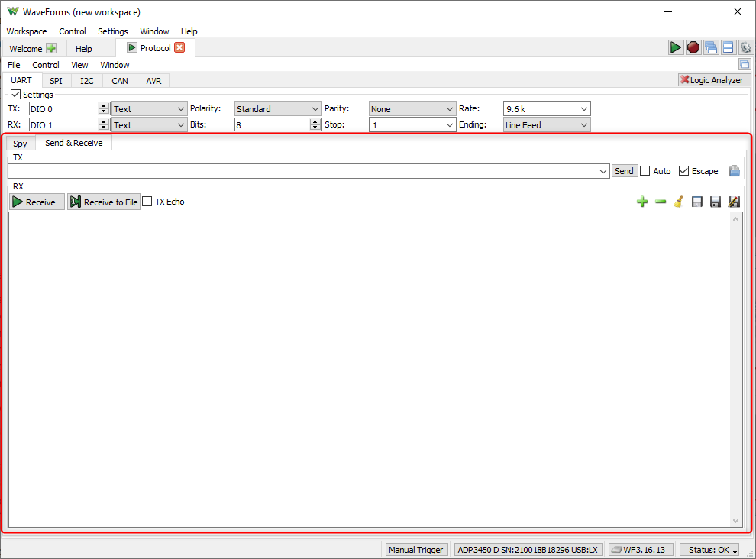Enable the TX Echo checkbox
Screen dimensions: 756x559
[x=147, y=202]
